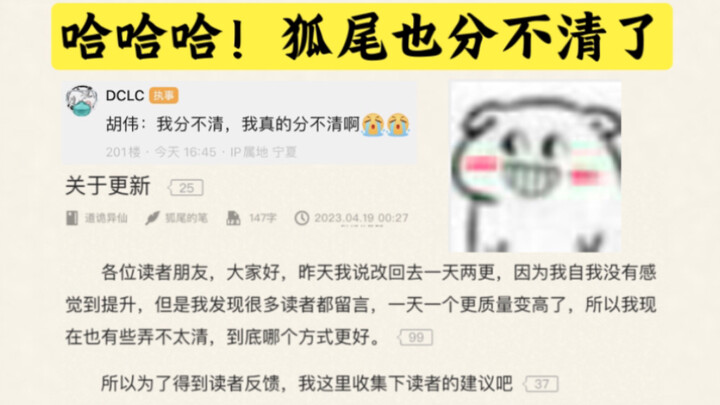The image size is (720, 405).
Task: Open the blurred grinning meme image
Action: pyautogui.click(x=535, y=167)
